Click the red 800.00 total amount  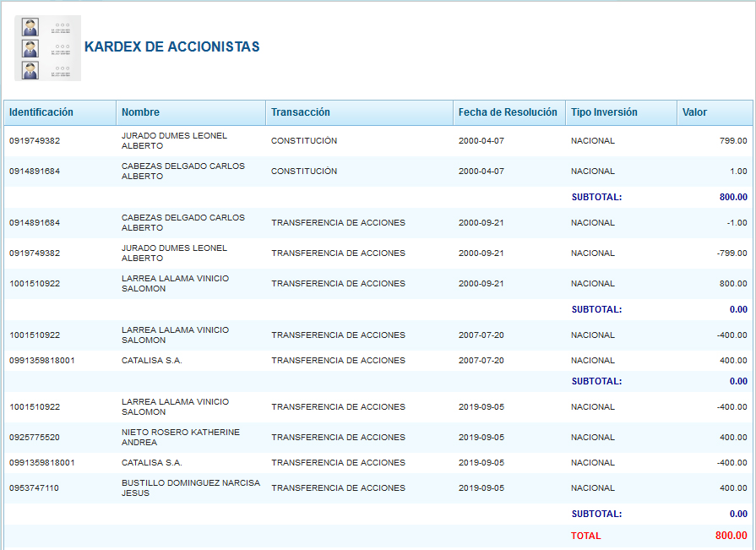tap(731, 536)
